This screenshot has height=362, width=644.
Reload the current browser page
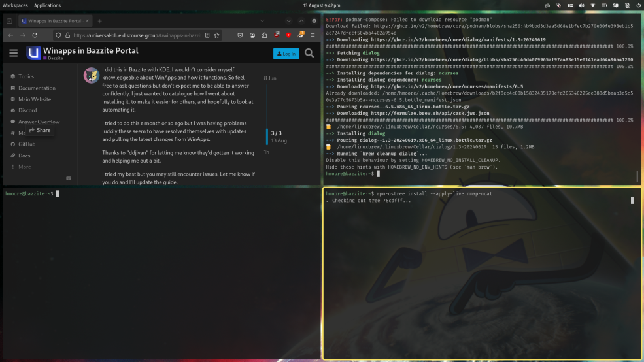[x=35, y=35]
